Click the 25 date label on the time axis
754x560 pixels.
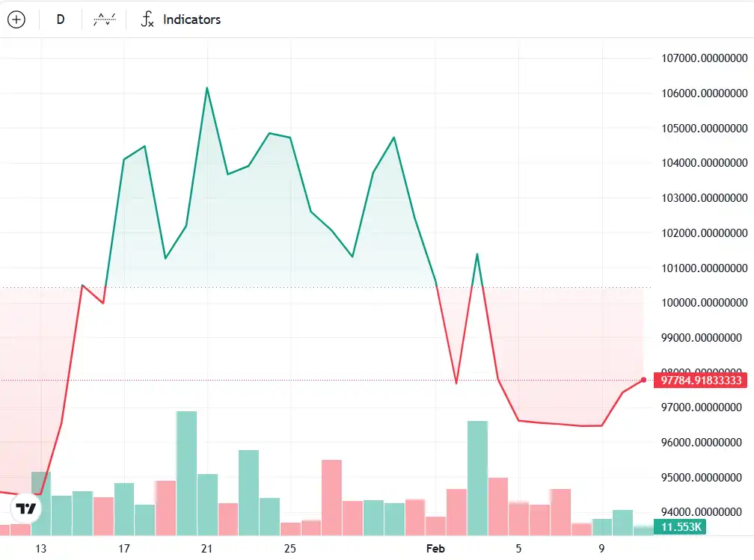coord(290,549)
